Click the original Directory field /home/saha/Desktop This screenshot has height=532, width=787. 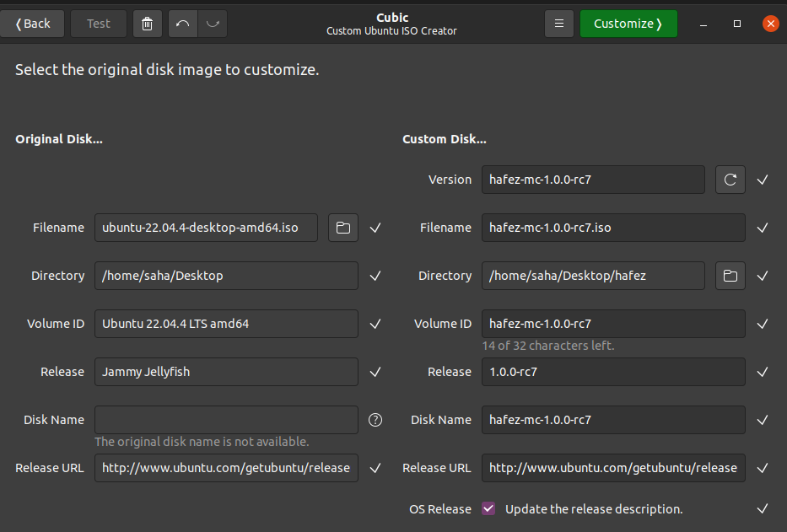point(226,276)
